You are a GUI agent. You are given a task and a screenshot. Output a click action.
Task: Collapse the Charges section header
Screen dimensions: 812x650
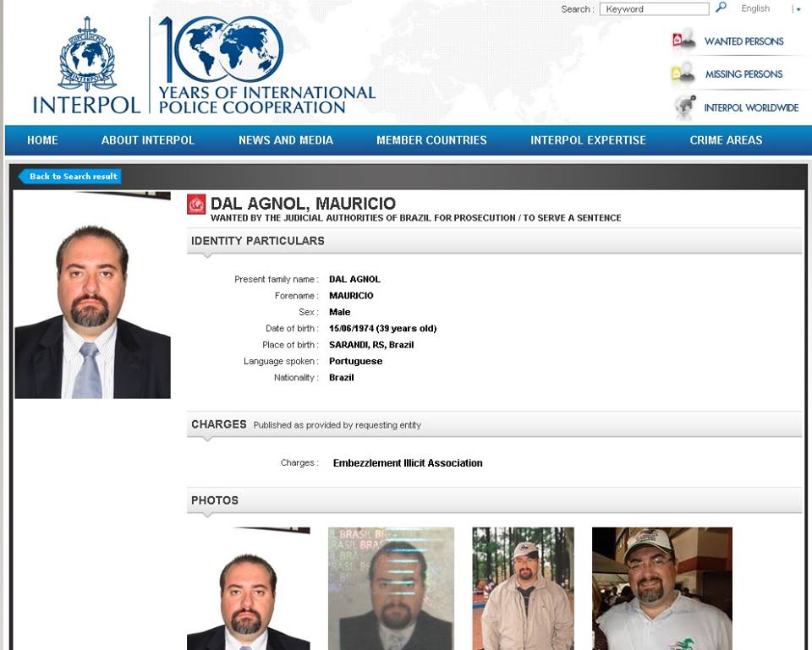494,424
